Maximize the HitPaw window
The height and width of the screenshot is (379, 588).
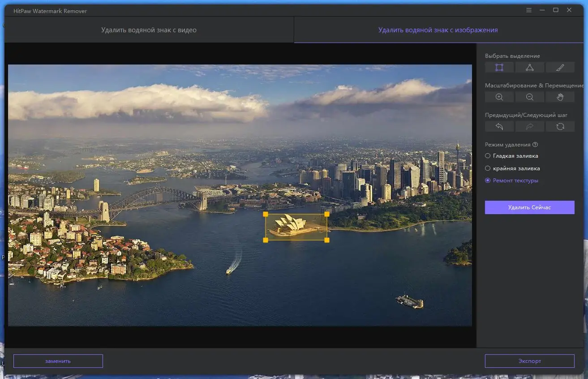click(556, 10)
